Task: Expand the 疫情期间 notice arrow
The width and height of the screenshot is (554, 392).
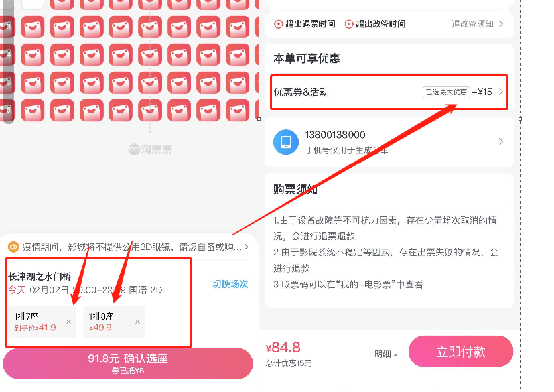Action: [247, 247]
